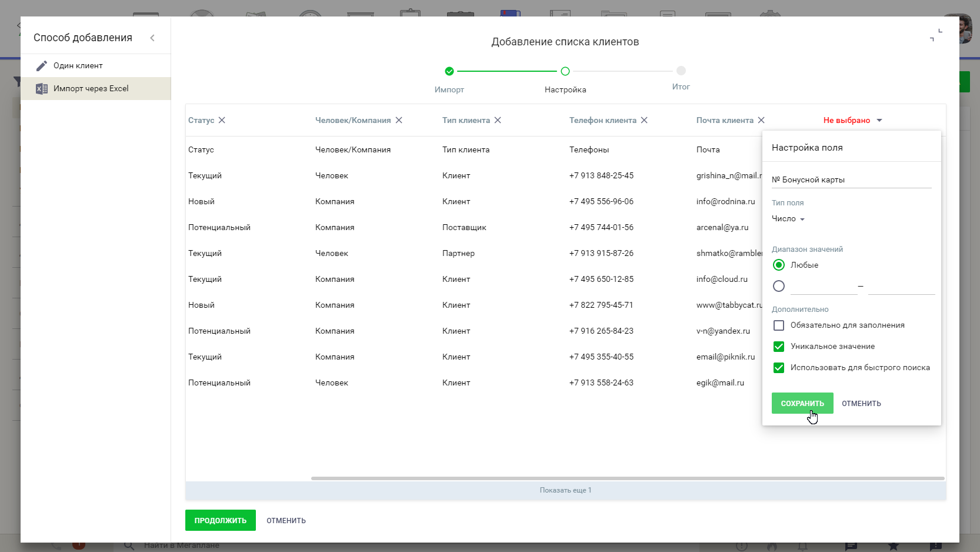Screen dimensions: 980x552
Task: Click the pencil icon for Один клиент
Action: pos(41,65)
